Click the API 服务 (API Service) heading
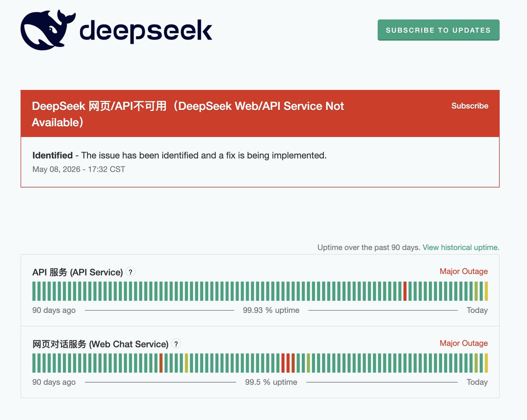 tap(77, 272)
